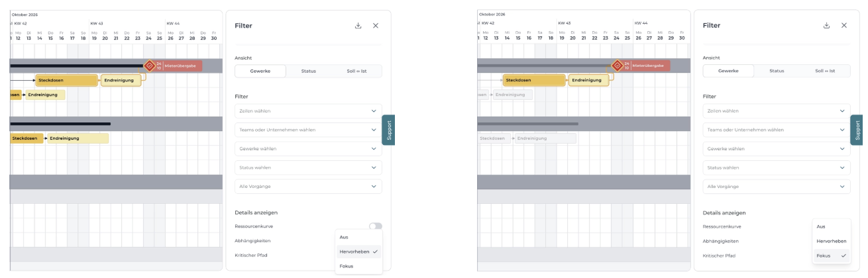The image size is (868, 278).
Task: Choose checked Fokus option in the right screenshot
Action: [x=832, y=255]
